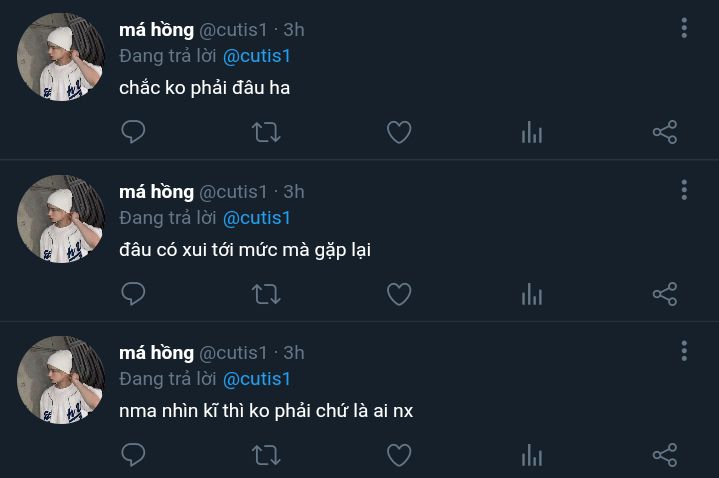Open profile picture of the second tweet

[61, 219]
